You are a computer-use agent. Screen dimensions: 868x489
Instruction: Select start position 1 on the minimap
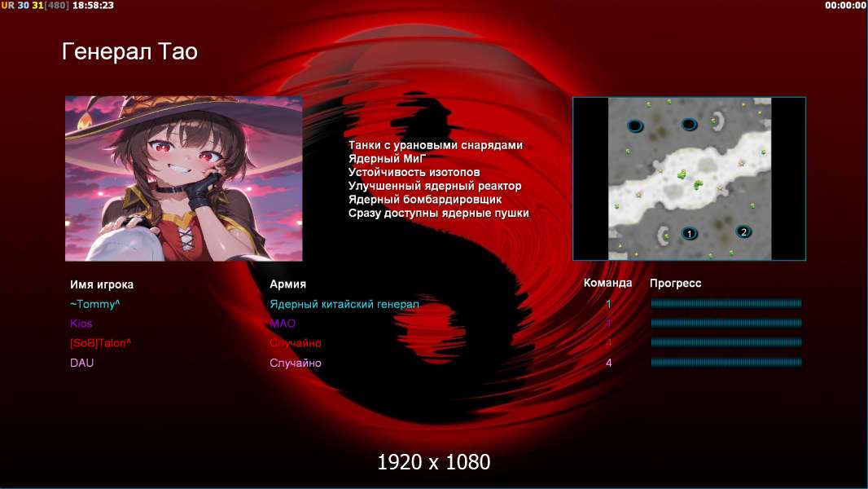pos(689,233)
